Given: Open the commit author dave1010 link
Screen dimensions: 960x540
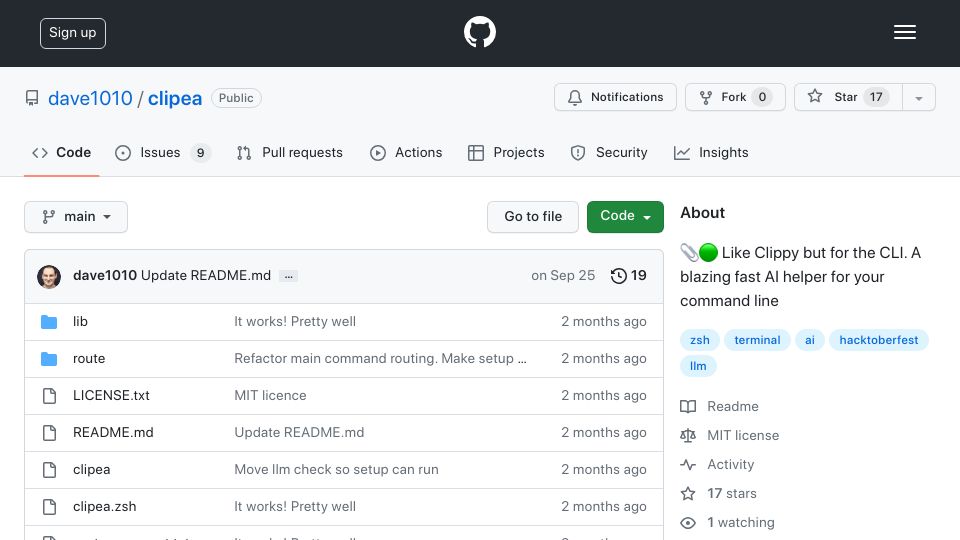Looking at the screenshot, I should (x=105, y=276).
